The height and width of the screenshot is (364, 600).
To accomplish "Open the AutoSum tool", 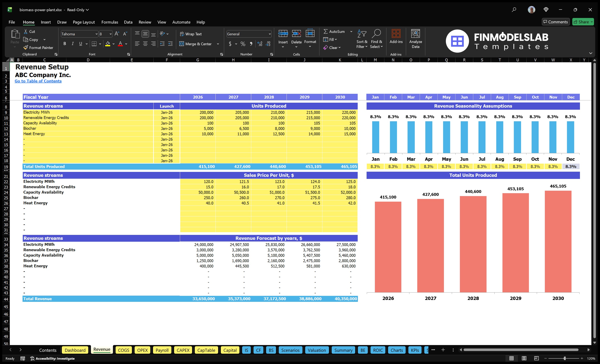I will 335,31.
